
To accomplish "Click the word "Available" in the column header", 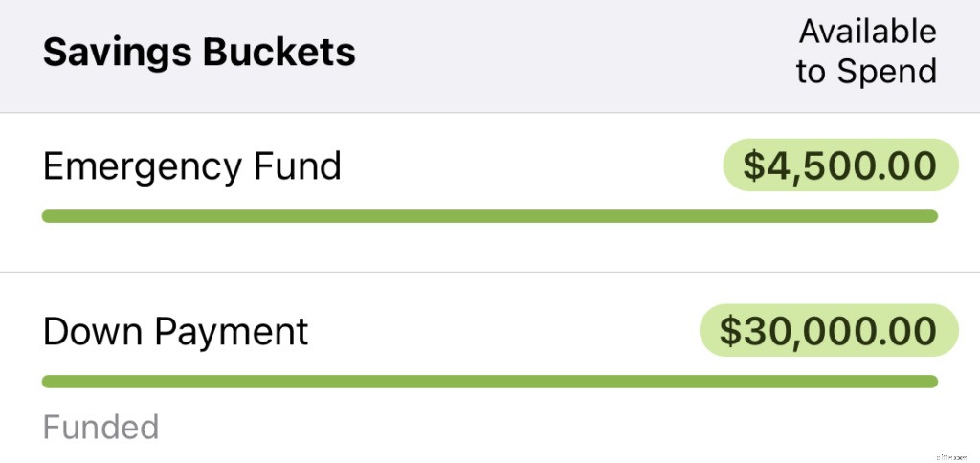I will click(x=867, y=32).
